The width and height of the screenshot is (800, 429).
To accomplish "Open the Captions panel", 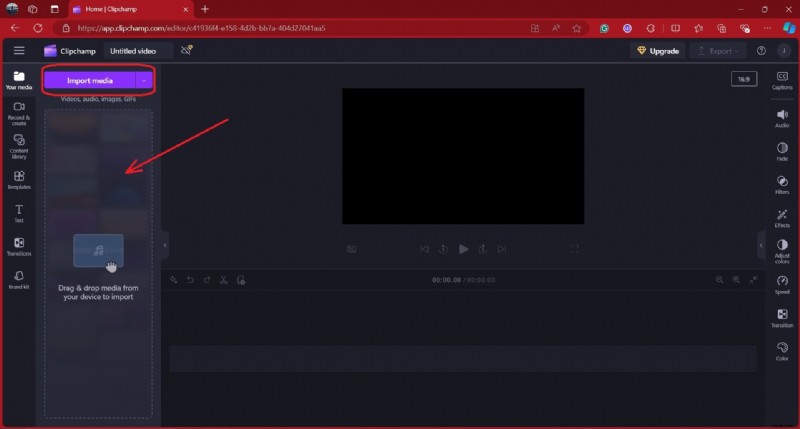I will [x=782, y=80].
